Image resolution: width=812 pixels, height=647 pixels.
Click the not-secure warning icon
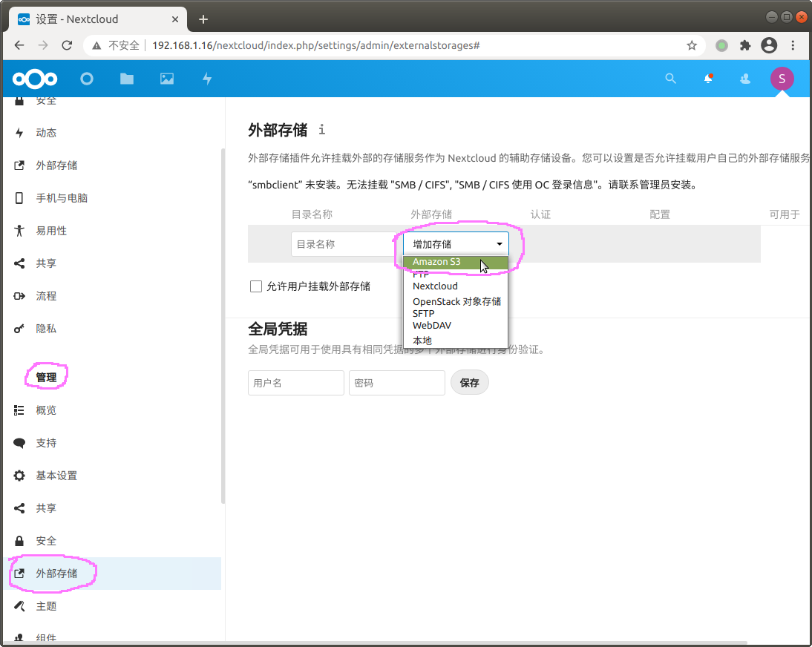(96, 45)
